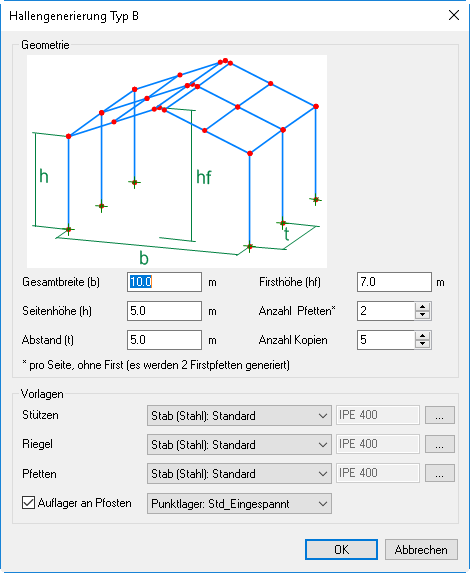Open the Pfetten template dropdown

pyautogui.click(x=239, y=474)
